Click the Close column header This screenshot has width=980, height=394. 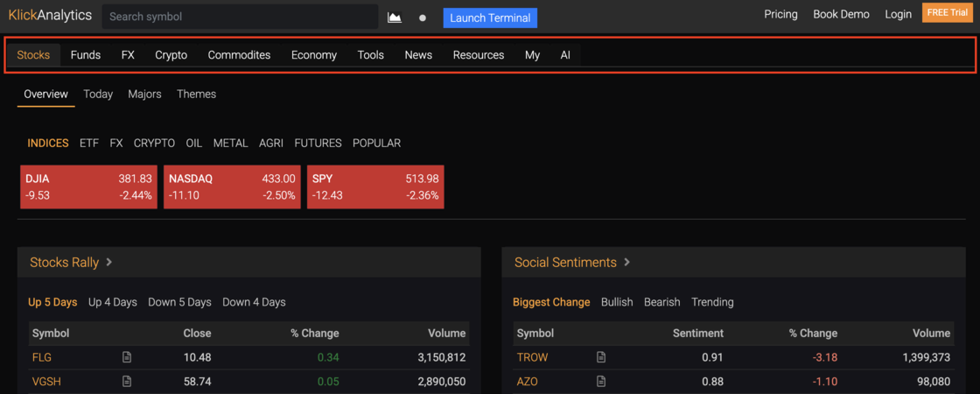[x=197, y=334]
